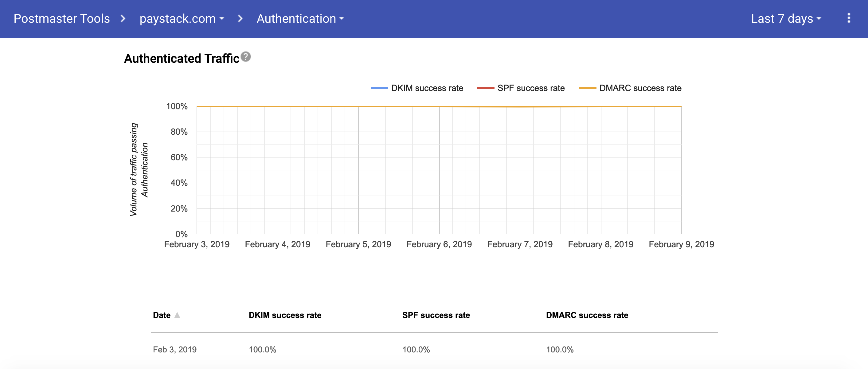Viewport: 868px width, 369px height.
Task: Click February 7, 2019 axis label
Action: [x=520, y=244]
